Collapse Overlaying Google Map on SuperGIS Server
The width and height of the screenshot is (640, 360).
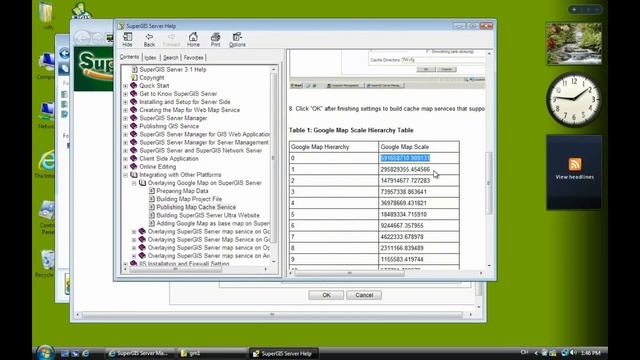point(134,183)
